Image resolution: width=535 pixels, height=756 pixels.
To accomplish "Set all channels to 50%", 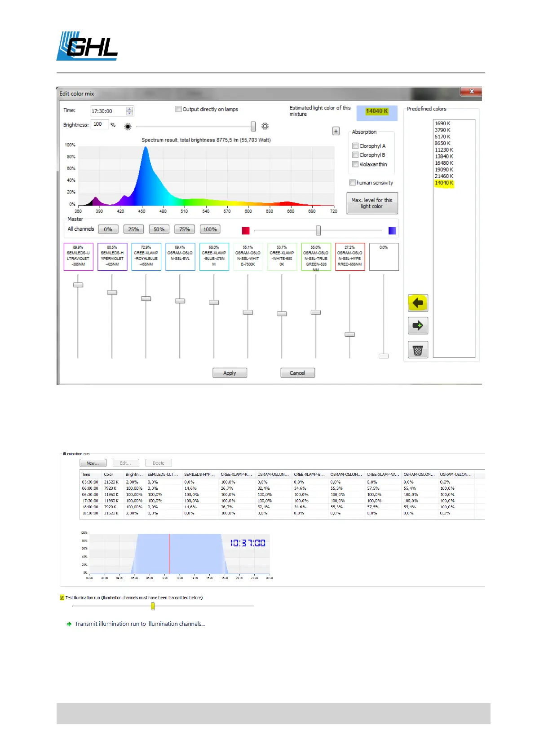I will (159, 229).
